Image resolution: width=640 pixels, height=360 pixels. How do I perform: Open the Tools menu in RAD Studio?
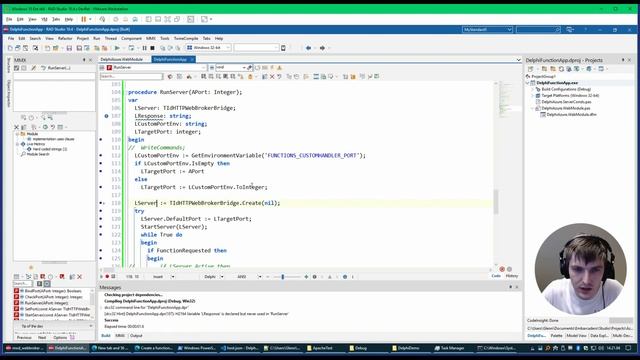point(164,38)
